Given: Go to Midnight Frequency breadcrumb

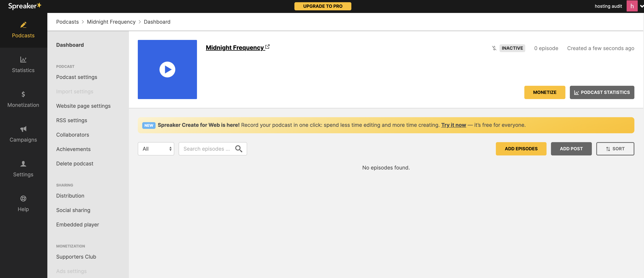Looking at the screenshot, I should pyautogui.click(x=111, y=22).
